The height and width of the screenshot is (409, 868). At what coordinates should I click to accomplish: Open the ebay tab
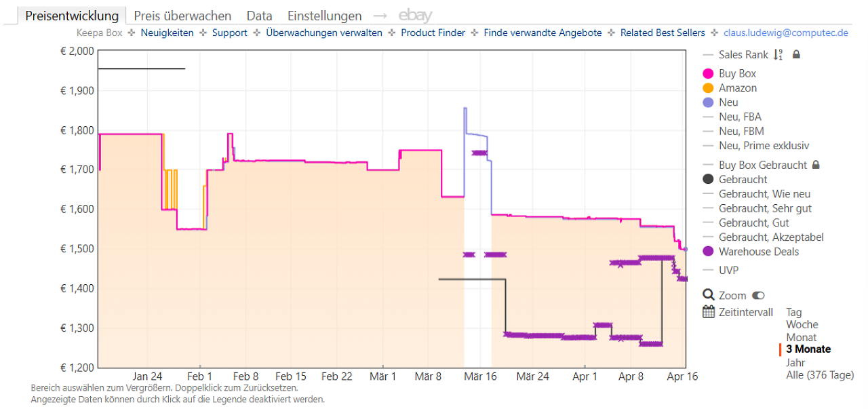coord(415,15)
